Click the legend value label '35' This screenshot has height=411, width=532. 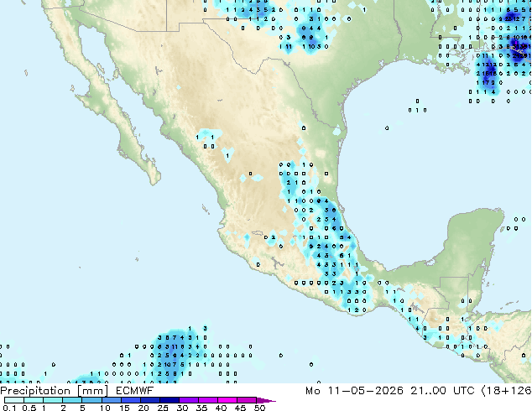coord(201,408)
